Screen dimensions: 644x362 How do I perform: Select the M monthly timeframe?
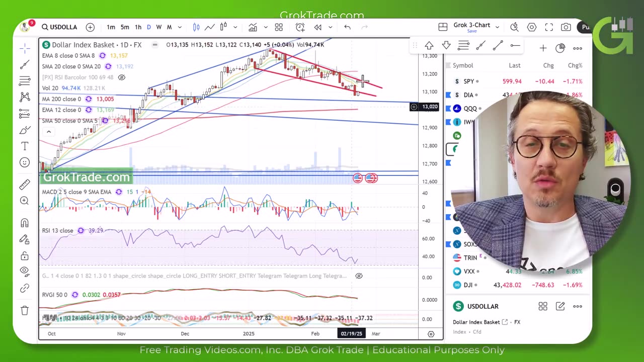click(x=169, y=27)
